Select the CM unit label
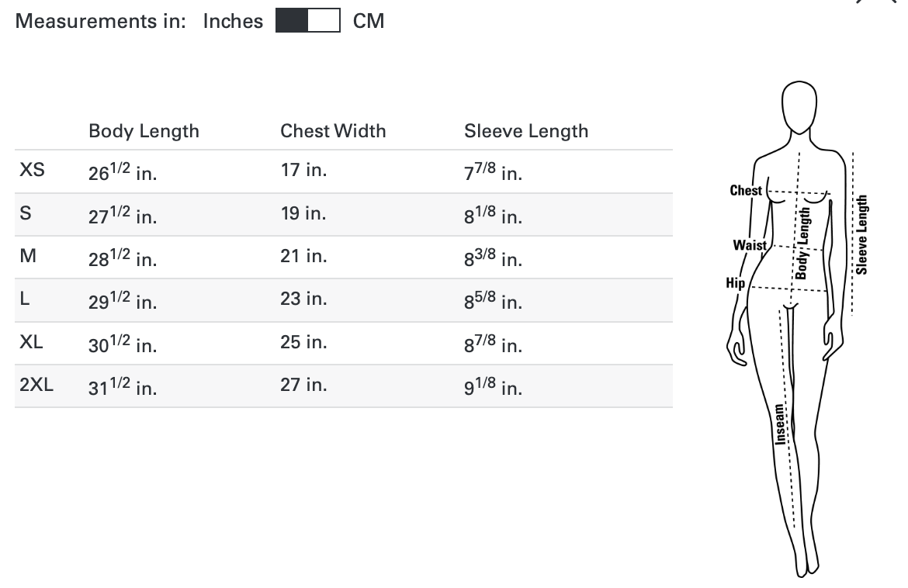 coord(369,21)
